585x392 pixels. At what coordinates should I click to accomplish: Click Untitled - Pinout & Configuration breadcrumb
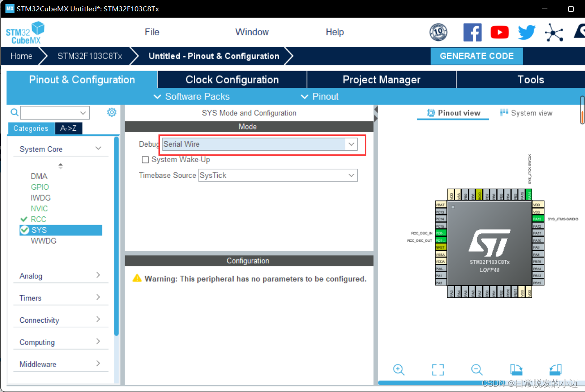214,56
